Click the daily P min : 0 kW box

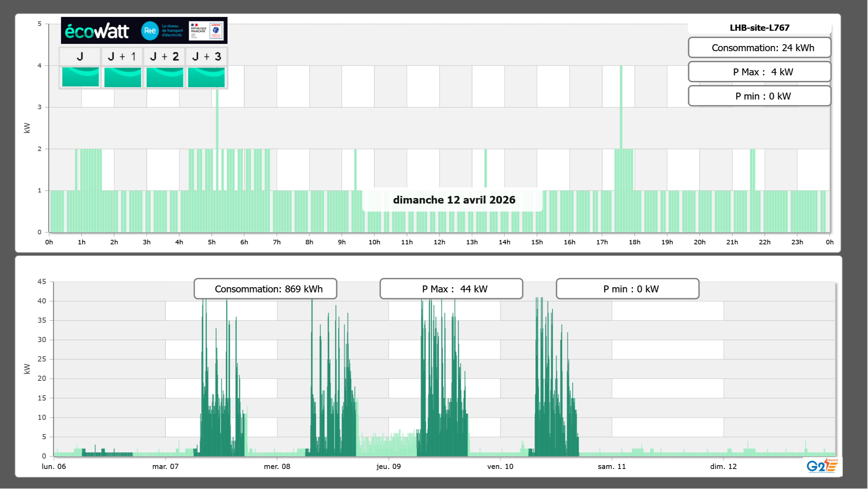(759, 96)
